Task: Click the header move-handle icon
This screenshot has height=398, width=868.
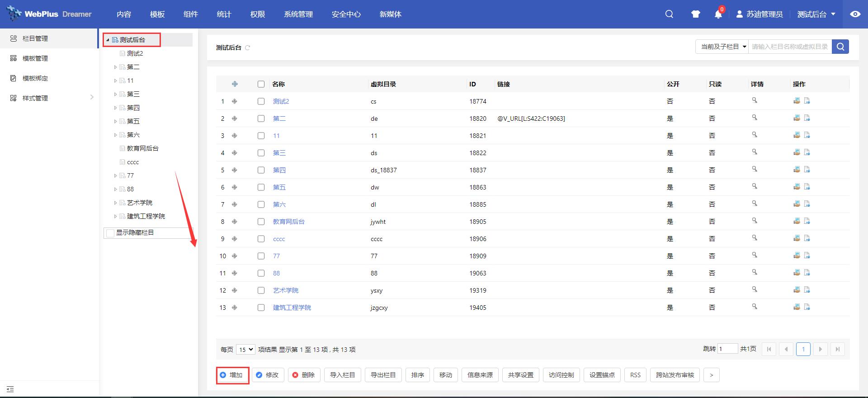Action: (235, 84)
